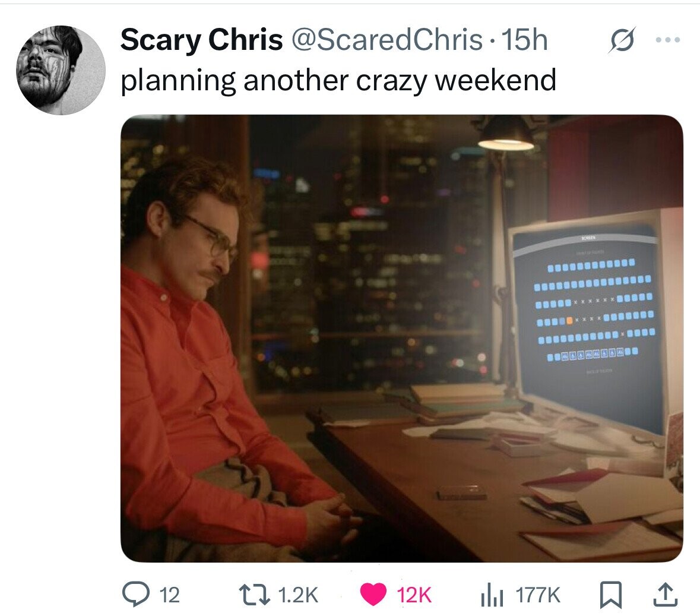
Task: Click the repost arrows icon
Action: pos(255,595)
